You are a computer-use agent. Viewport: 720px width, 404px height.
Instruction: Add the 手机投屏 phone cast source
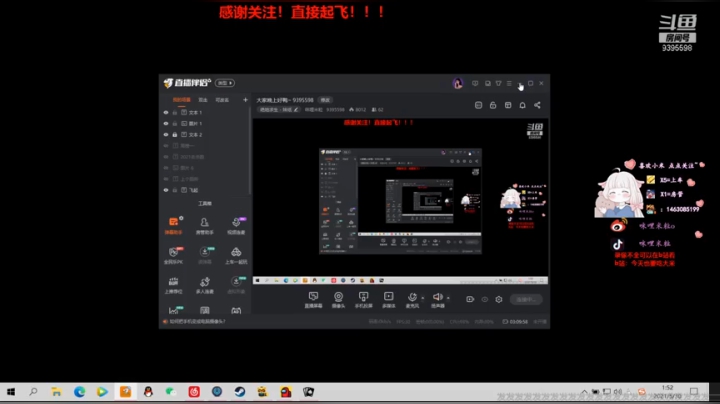coord(364,300)
